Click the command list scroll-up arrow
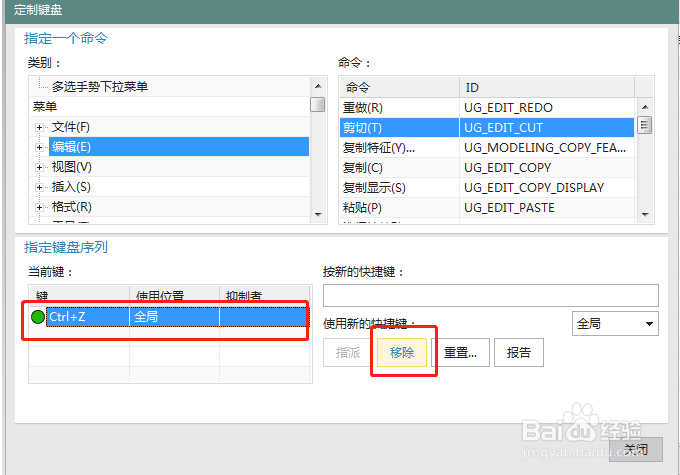680x475 pixels. click(x=645, y=107)
